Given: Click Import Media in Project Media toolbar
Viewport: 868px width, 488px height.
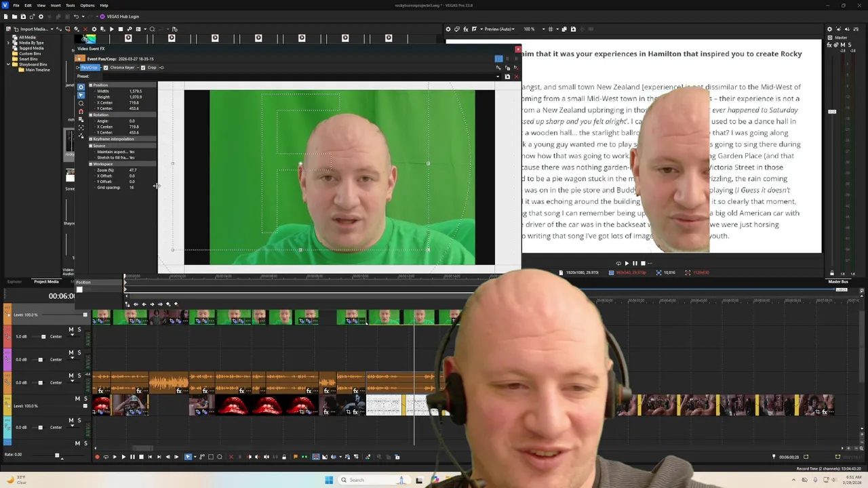Looking at the screenshot, I should point(32,29).
